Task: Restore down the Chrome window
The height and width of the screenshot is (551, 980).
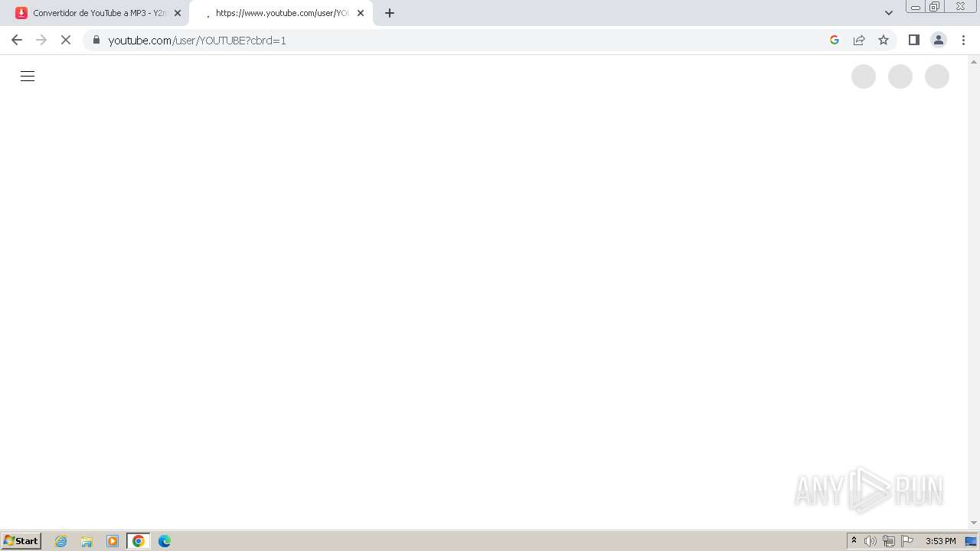Action: click(x=935, y=7)
